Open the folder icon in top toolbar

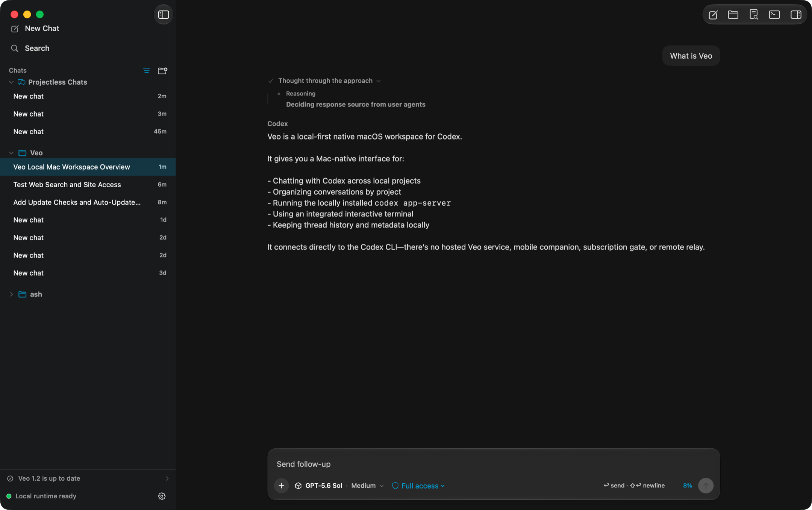pyautogui.click(x=733, y=15)
